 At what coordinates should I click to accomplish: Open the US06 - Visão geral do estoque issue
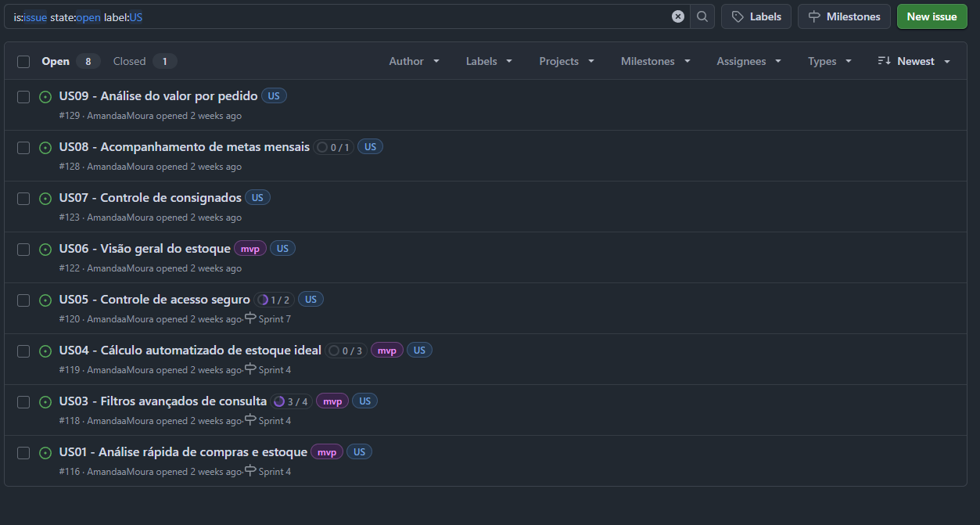point(145,249)
